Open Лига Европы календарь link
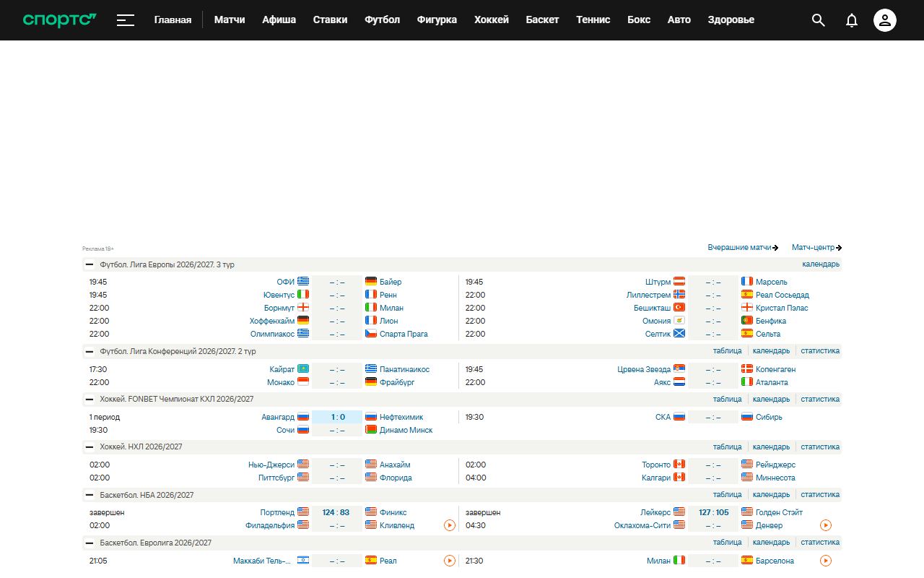The width and height of the screenshot is (924, 578). pyautogui.click(x=821, y=264)
